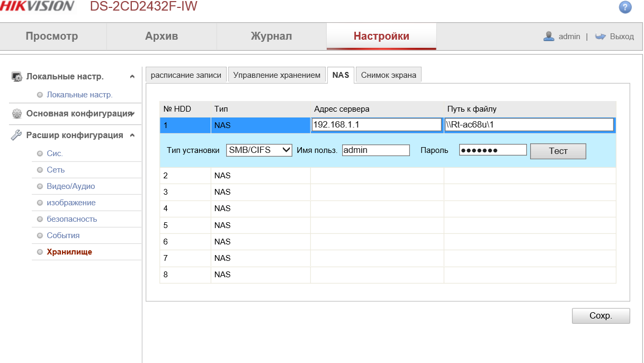The width and height of the screenshot is (644, 363).
Task: Collapse the Локальные настр. section
Action: point(132,77)
